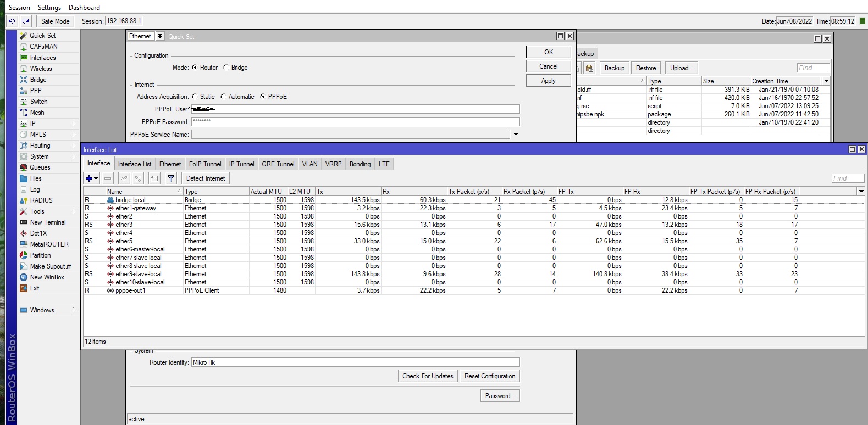Click the redo arrow icon

pos(26,21)
